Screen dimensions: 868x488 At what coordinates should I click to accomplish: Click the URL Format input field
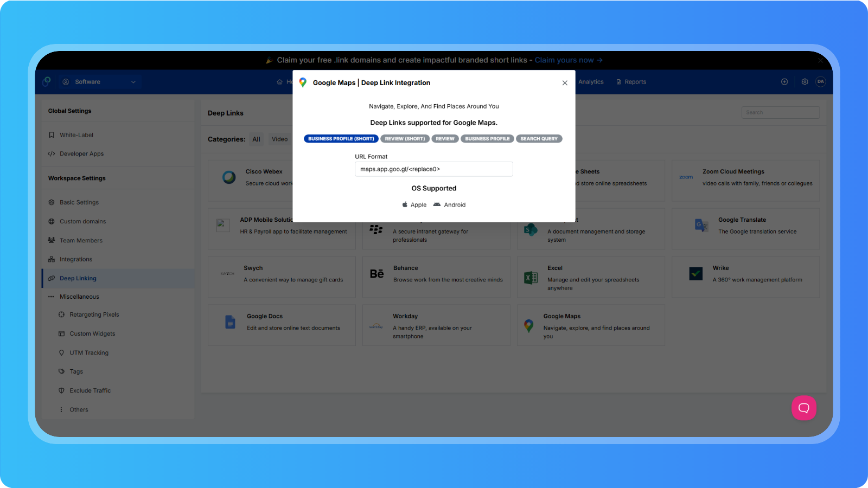433,169
